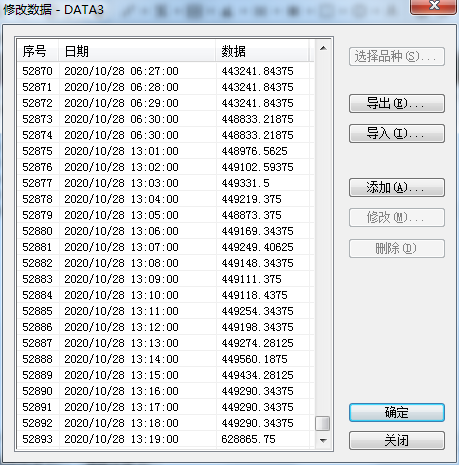Open the 导入(I) import dialog
The width and height of the screenshot is (459, 465).
397,134
